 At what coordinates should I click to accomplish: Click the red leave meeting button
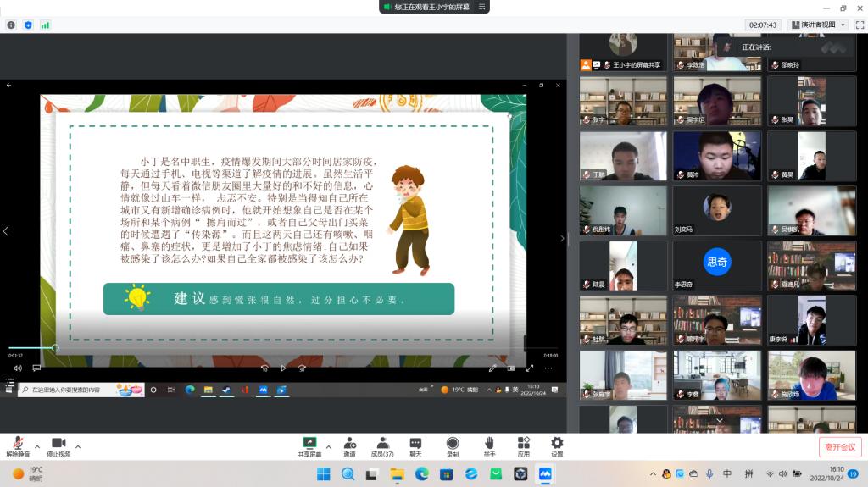click(839, 446)
